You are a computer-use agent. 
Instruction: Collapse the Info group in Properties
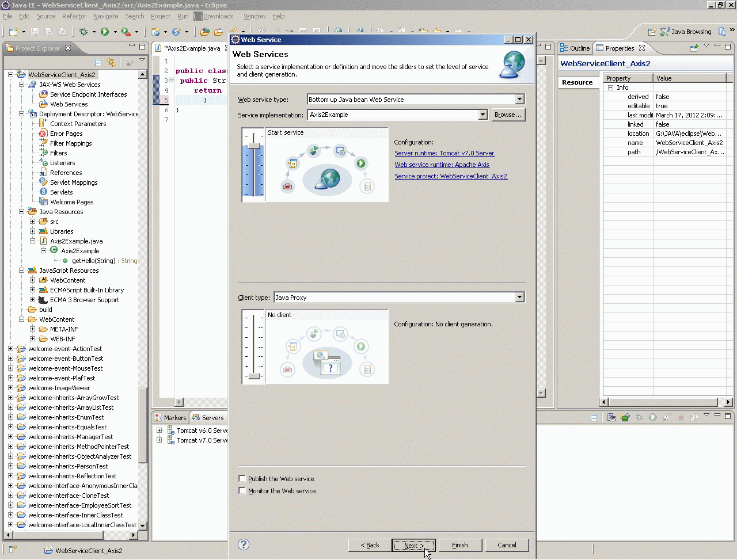(611, 87)
